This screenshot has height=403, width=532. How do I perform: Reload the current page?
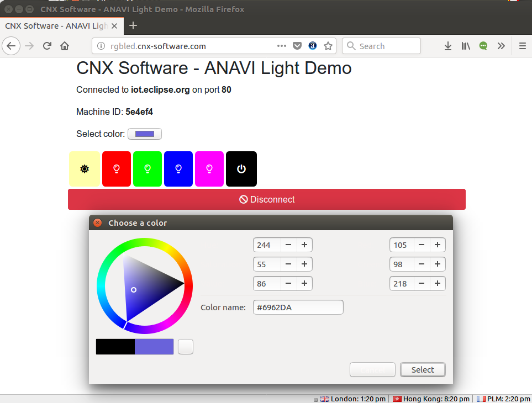coord(47,46)
